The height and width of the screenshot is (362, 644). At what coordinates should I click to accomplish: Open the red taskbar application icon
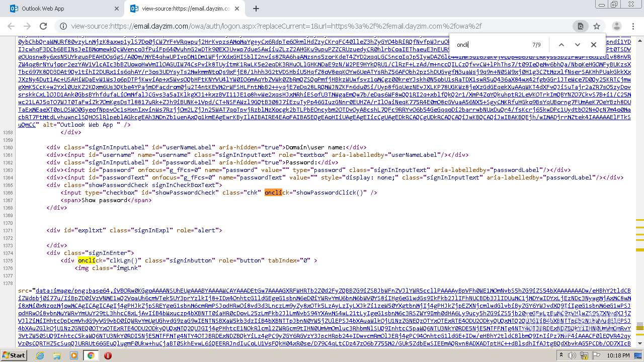coord(108,355)
